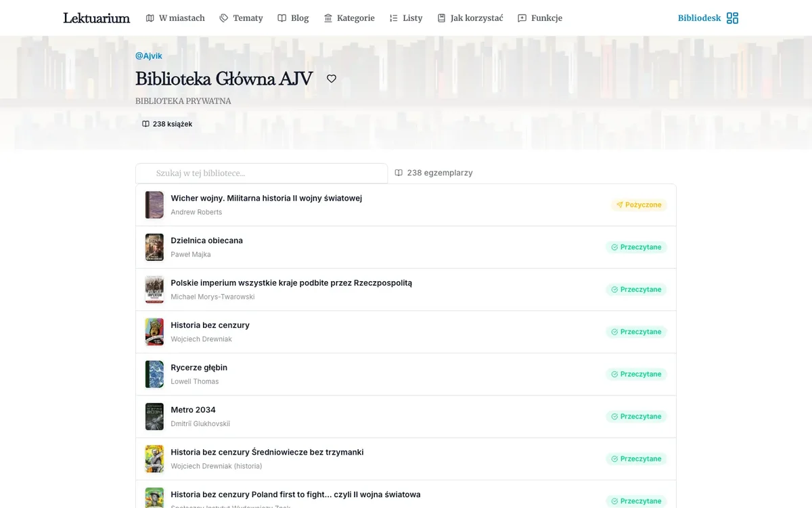Click the Wicher wojny cover thumbnail
812x508 pixels.
tap(154, 205)
